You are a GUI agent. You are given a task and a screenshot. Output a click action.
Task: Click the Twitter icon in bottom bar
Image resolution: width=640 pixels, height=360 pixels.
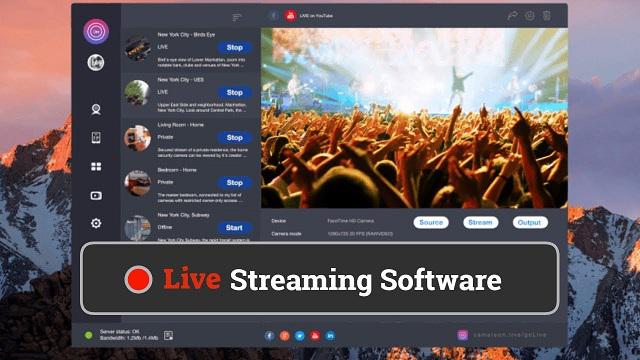point(300,336)
